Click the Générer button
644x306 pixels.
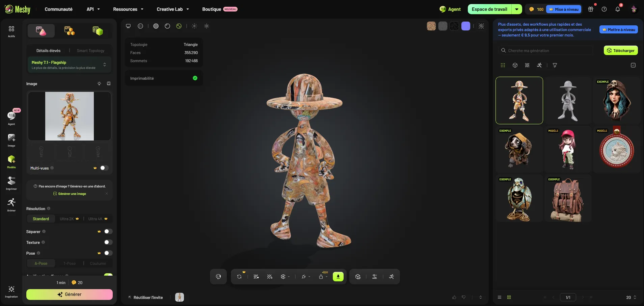70,294
